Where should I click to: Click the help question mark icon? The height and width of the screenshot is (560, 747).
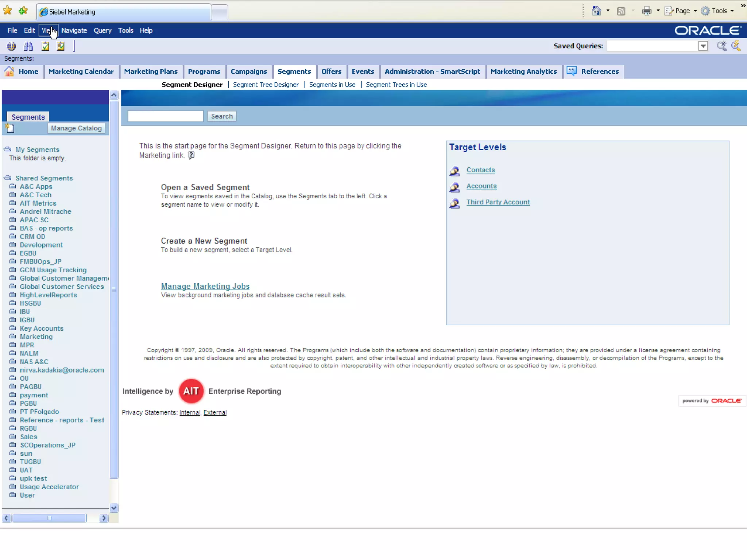pyautogui.click(x=191, y=155)
